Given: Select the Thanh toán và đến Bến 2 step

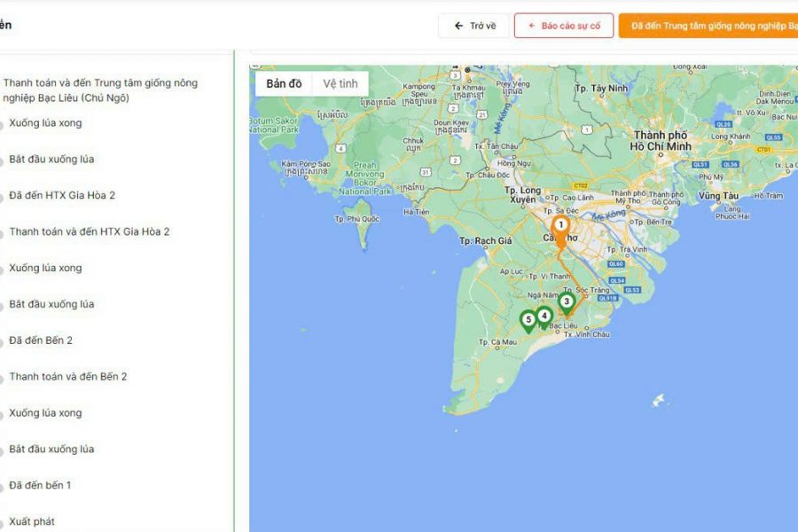Looking at the screenshot, I should [x=68, y=376].
